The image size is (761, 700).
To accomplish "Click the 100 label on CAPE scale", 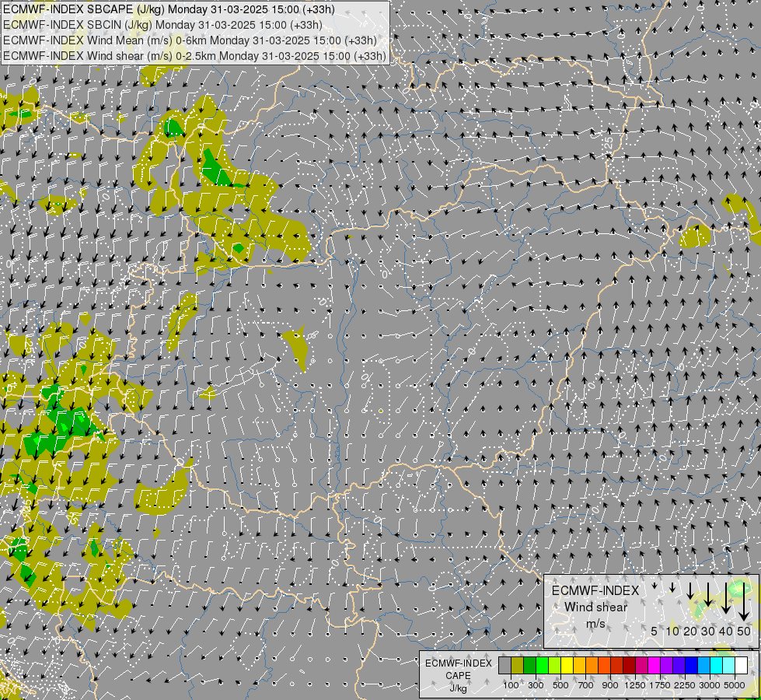I will pyautogui.click(x=511, y=685).
